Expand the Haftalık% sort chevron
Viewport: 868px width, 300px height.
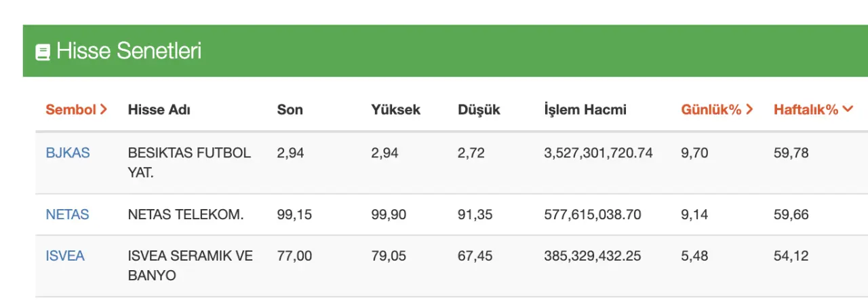[847, 109]
